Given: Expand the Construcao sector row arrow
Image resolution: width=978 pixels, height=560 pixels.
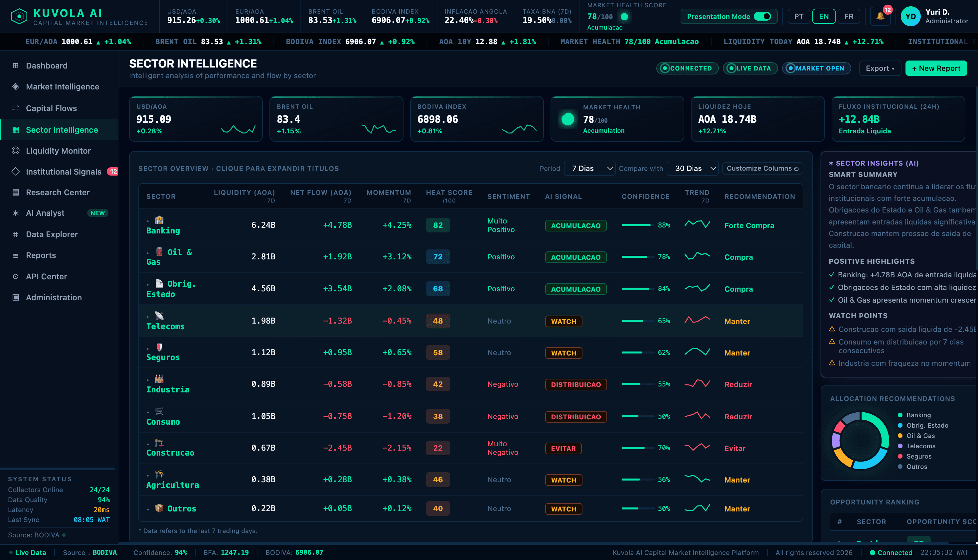Looking at the screenshot, I should coord(148,444).
